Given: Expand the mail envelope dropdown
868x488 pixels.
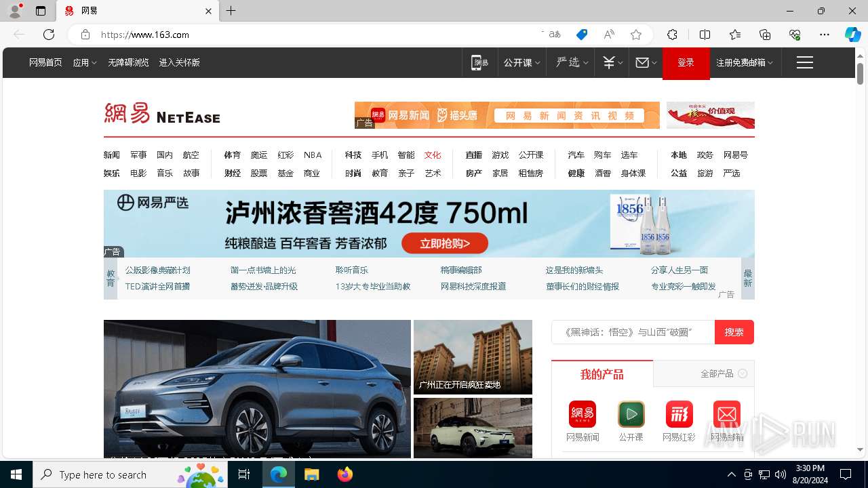Looking at the screenshot, I should point(646,62).
